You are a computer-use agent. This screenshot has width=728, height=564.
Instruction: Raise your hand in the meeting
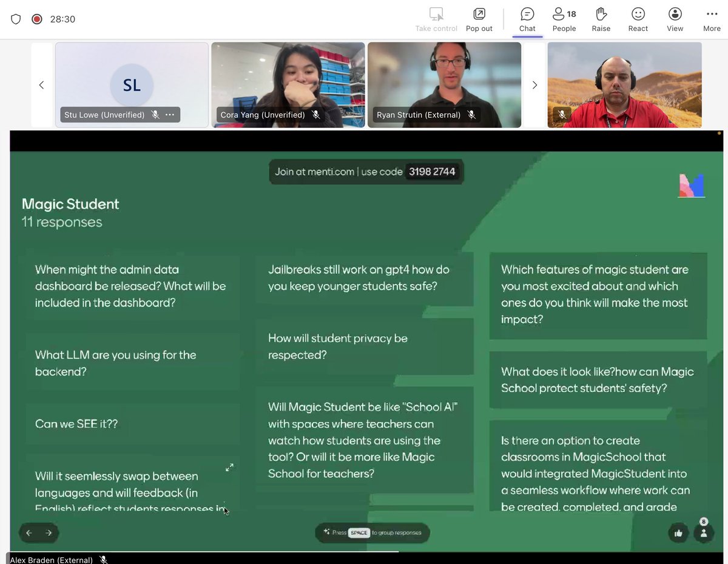(601, 19)
